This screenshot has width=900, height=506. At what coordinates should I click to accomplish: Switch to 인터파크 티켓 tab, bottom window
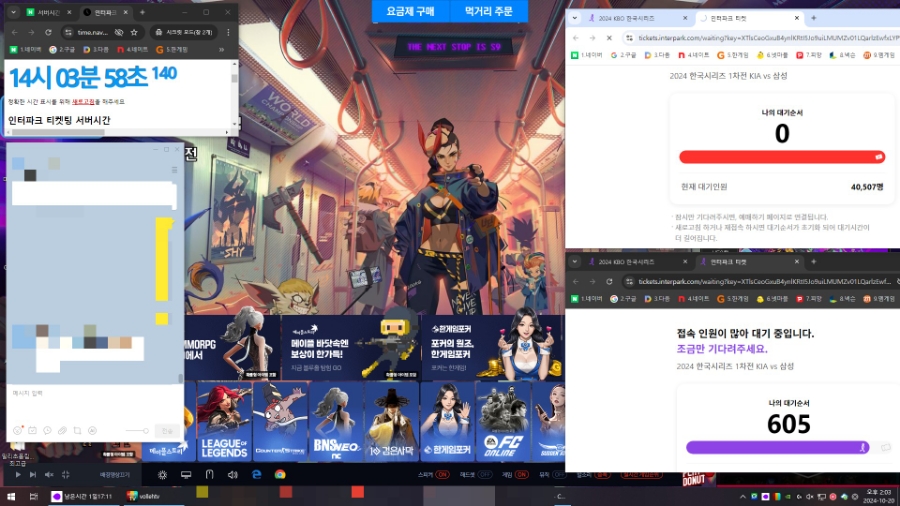[x=749, y=262]
